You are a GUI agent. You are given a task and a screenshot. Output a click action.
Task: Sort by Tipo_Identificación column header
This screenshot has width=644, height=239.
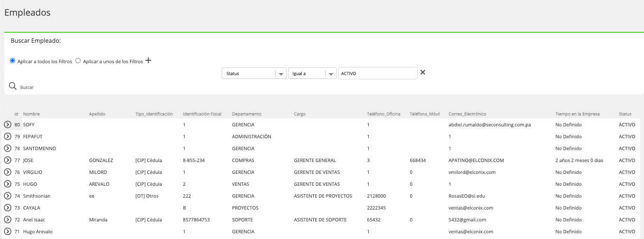[154, 114]
